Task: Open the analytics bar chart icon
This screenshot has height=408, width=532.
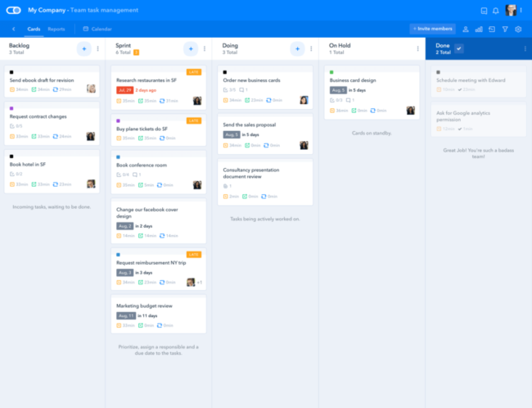Action: pos(479,29)
